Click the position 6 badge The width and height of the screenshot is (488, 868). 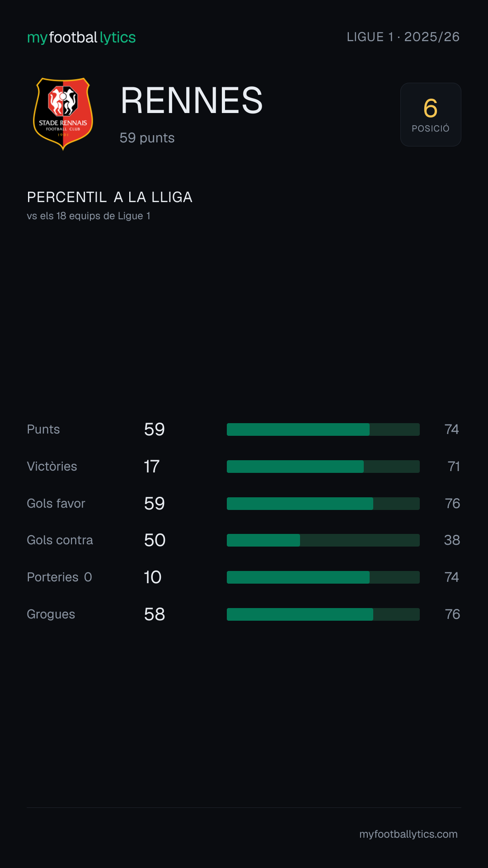[431, 114]
